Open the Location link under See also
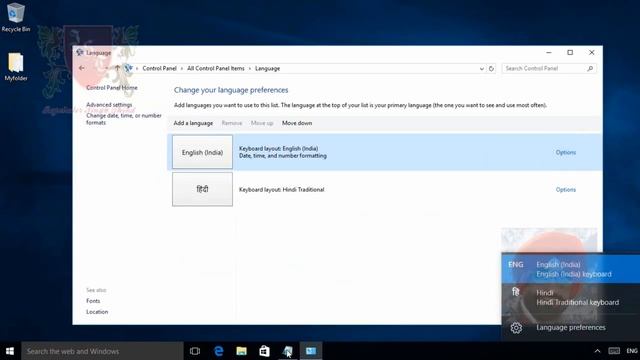This screenshot has width=640, height=360. coord(97,312)
